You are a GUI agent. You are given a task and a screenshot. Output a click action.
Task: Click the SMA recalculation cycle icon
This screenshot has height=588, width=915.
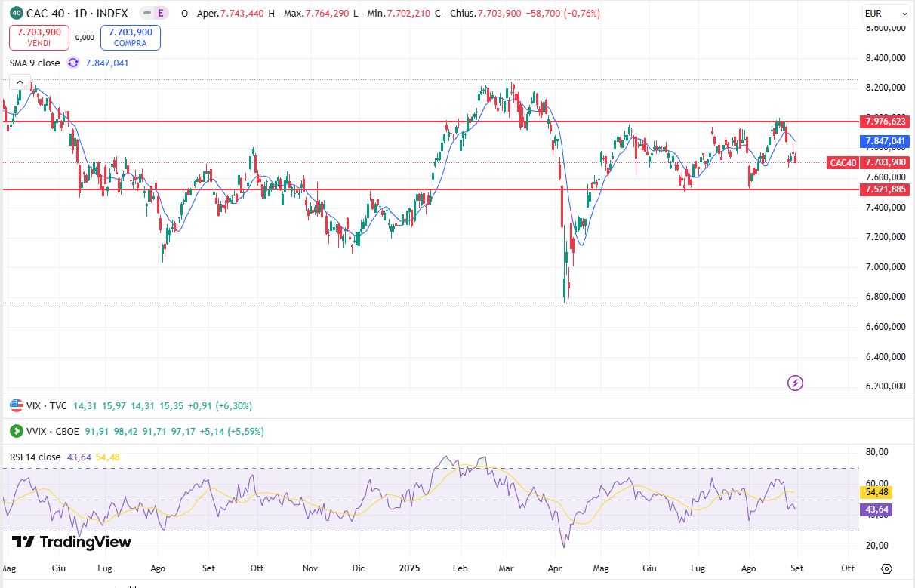pyautogui.click(x=73, y=63)
